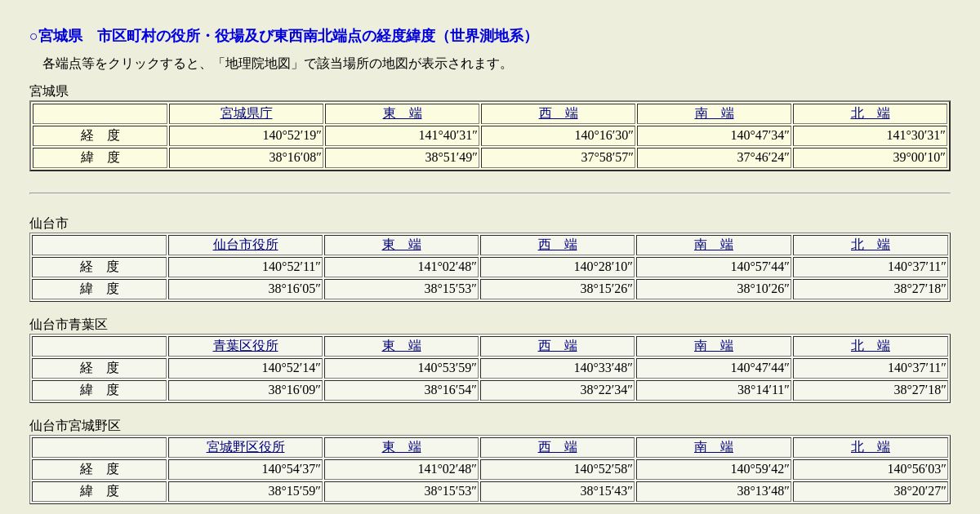Click 南端 link in 仙台市宮城野区 table

click(714, 447)
